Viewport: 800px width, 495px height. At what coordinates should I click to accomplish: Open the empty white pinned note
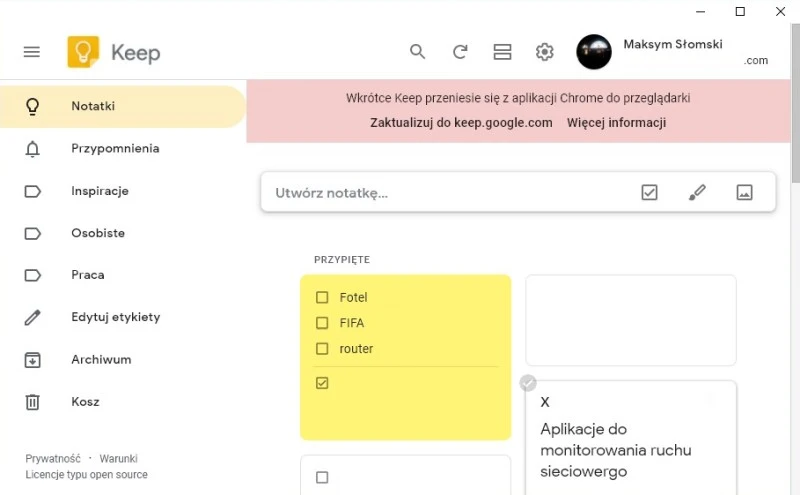tap(631, 320)
